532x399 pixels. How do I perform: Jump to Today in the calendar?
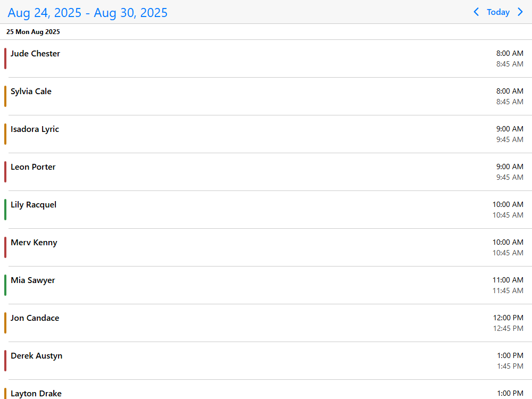(x=498, y=12)
